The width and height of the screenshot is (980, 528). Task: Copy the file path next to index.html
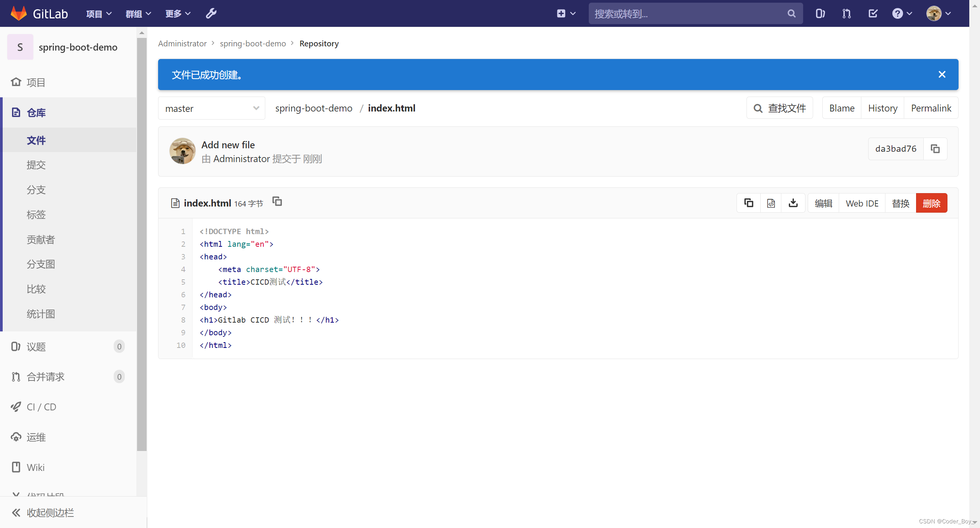point(277,201)
